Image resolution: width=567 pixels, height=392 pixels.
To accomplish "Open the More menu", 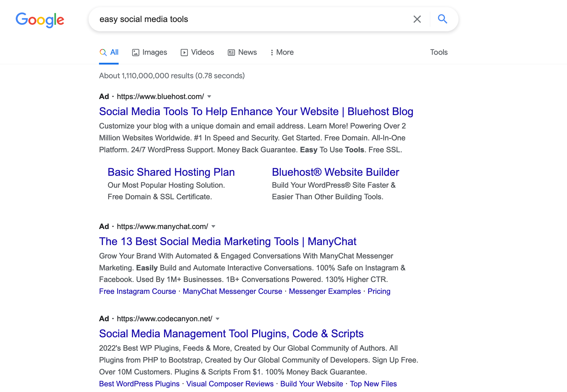I will (x=282, y=52).
